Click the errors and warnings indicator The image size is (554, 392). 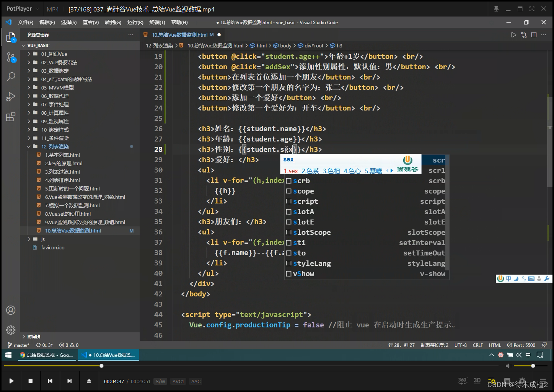[x=69, y=345]
